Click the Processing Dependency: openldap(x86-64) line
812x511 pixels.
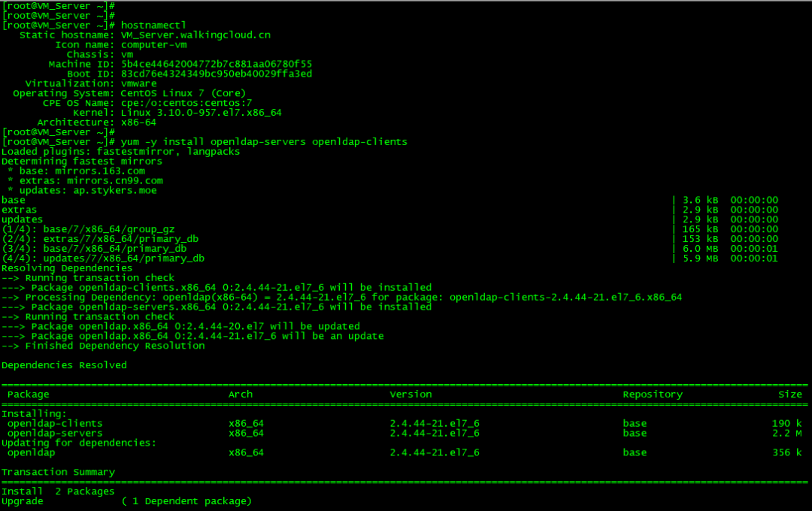[x=342, y=298]
